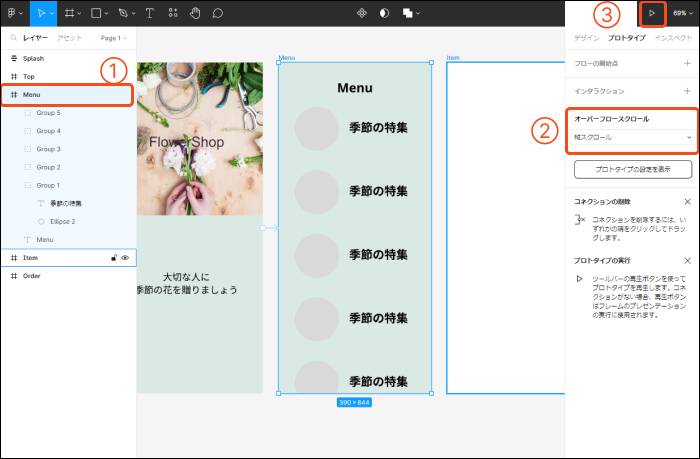Select the Comment tool

click(x=217, y=13)
